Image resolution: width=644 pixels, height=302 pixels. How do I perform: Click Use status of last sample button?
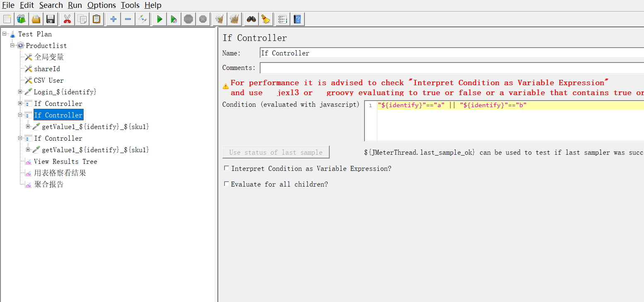[276, 152]
